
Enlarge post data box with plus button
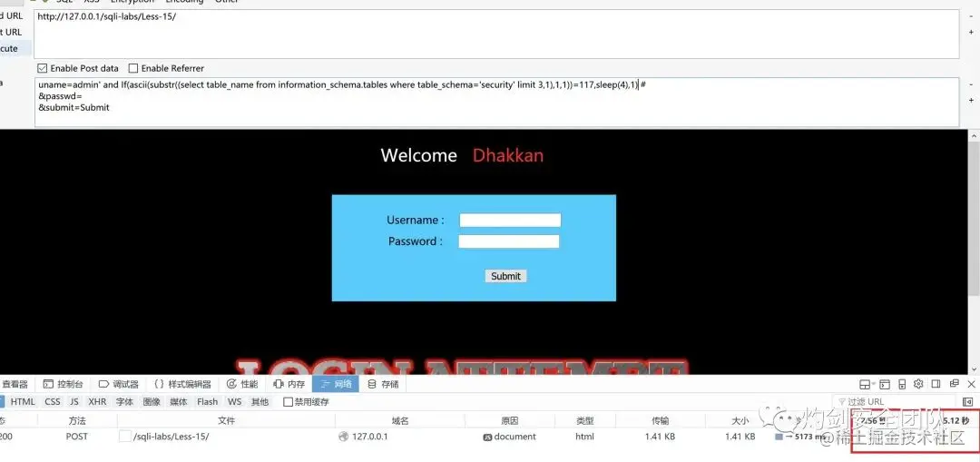point(971,100)
